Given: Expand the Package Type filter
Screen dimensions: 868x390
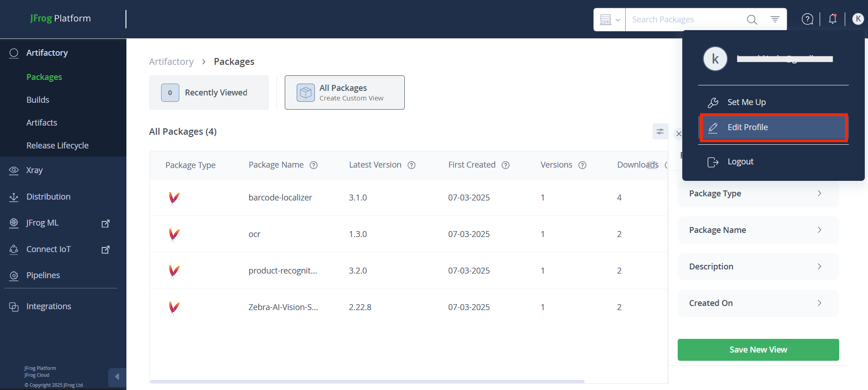Looking at the screenshot, I should [758, 194].
